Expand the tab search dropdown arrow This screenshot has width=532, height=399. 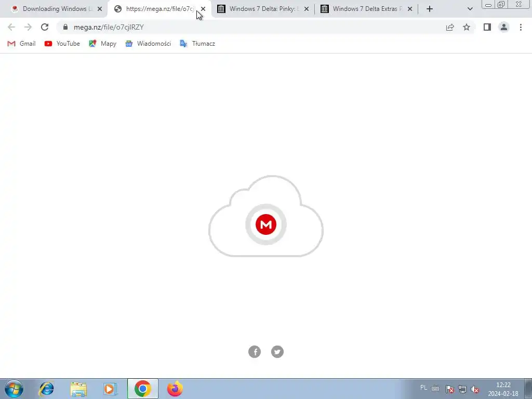(x=470, y=9)
